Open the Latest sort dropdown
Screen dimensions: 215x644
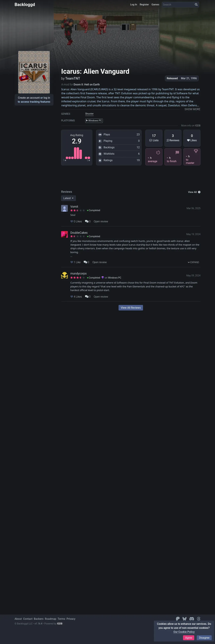(68, 198)
